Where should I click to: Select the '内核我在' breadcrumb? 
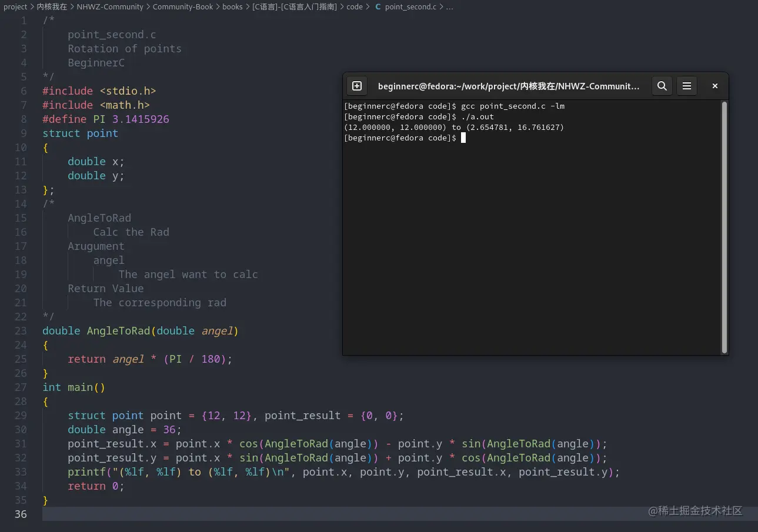coord(52,6)
